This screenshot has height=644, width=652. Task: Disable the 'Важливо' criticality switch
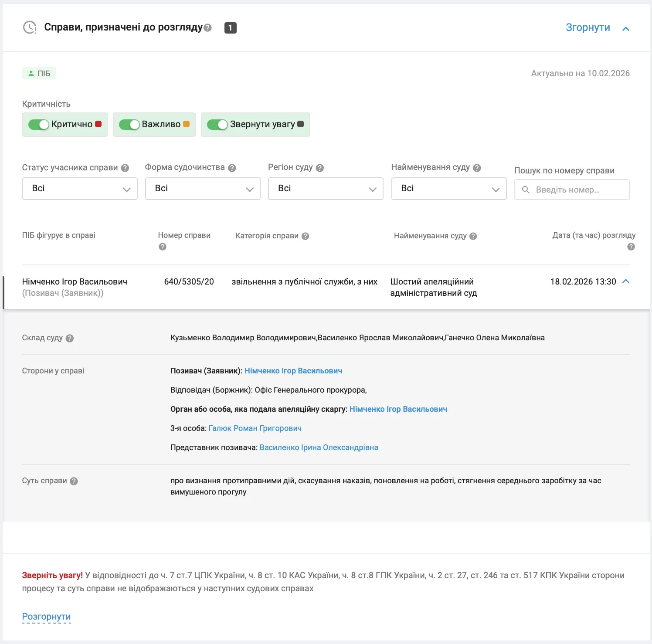pos(129,125)
